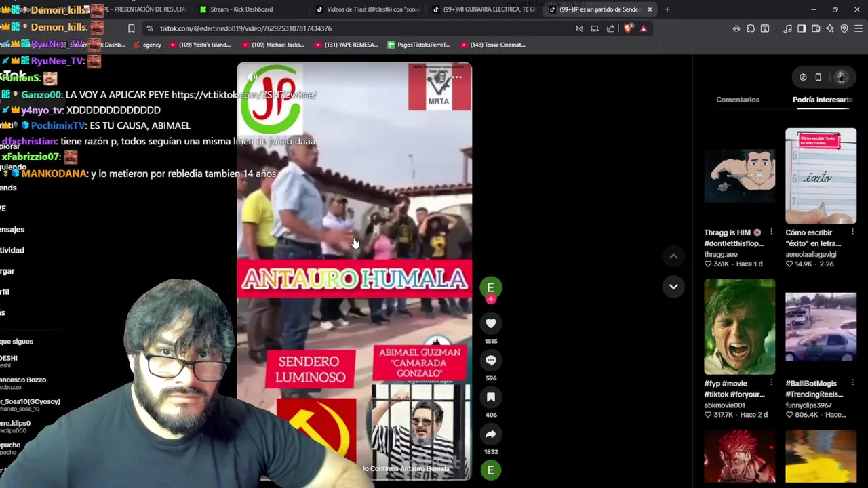The image size is (868, 488).
Task: Click the vt.tiktok.com link in chat
Action: (244, 95)
